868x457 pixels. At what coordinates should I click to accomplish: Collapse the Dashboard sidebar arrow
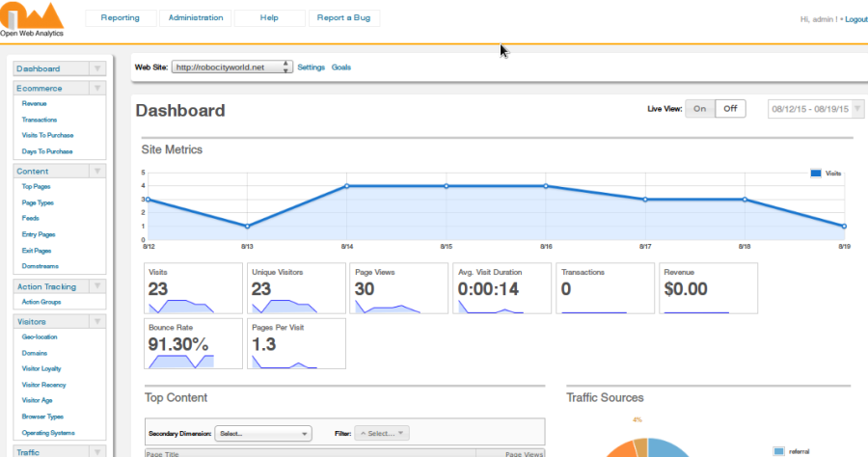(x=96, y=68)
